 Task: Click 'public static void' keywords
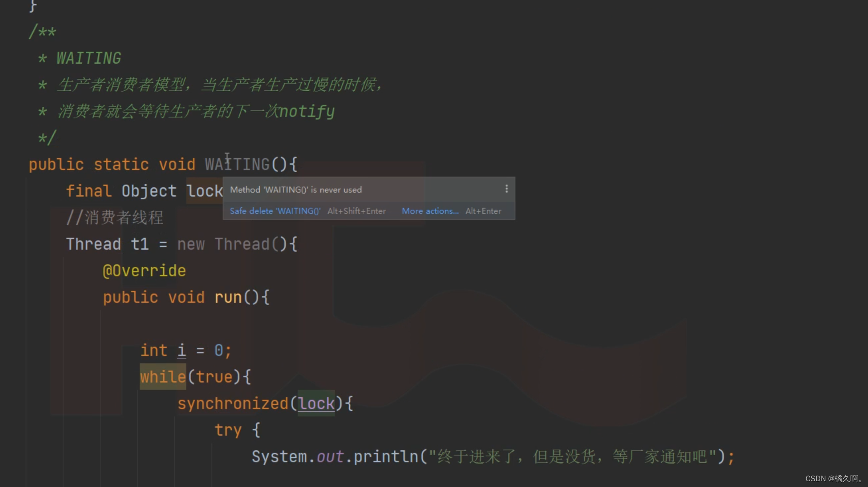coord(112,165)
